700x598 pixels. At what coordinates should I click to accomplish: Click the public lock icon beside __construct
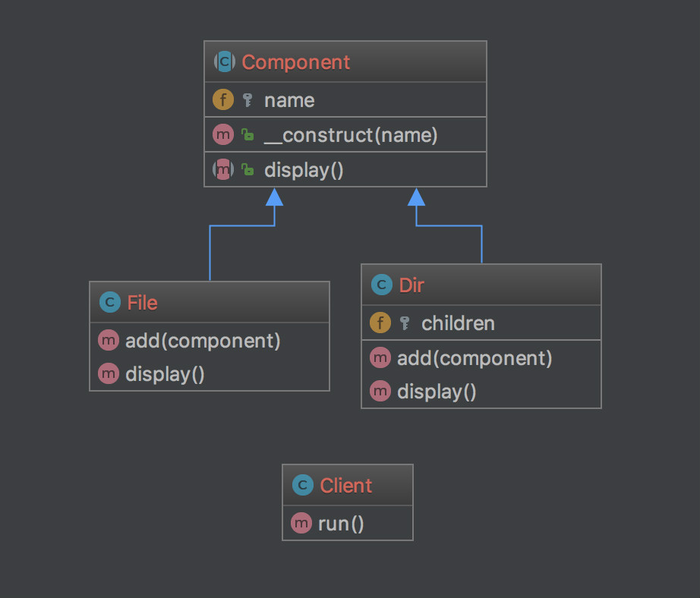pos(248,136)
